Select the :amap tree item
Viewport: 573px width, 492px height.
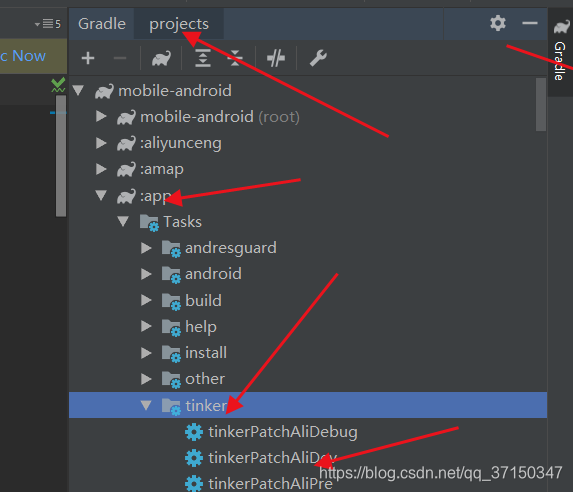click(308, 169)
